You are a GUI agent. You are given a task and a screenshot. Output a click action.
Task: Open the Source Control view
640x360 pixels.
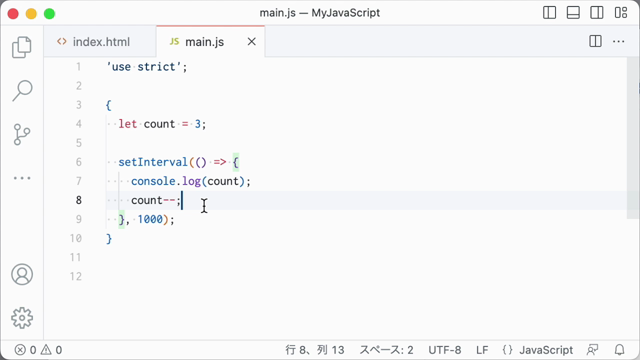pyautogui.click(x=22, y=134)
